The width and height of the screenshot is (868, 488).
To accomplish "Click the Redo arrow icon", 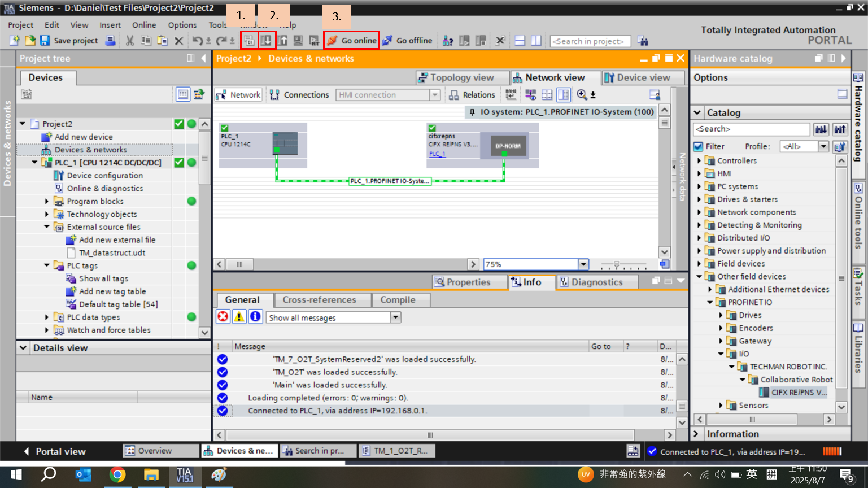I will (x=221, y=41).
